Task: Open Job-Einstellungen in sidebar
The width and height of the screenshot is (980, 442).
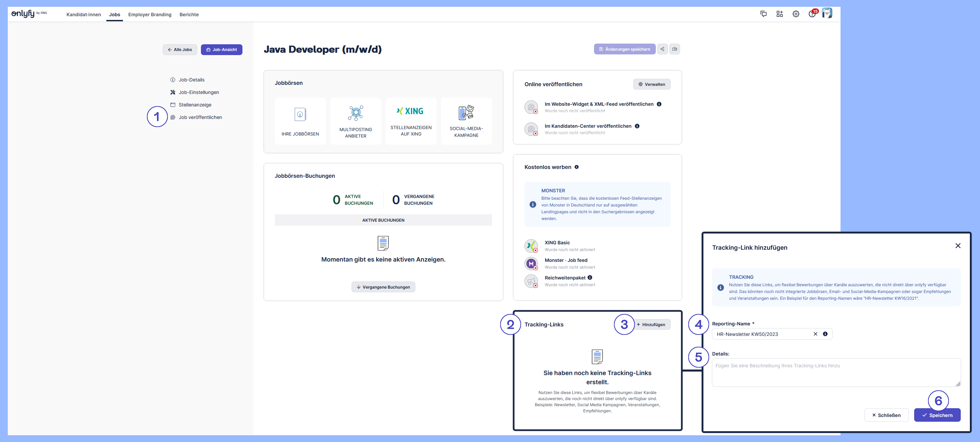Action: click(199, 92)
